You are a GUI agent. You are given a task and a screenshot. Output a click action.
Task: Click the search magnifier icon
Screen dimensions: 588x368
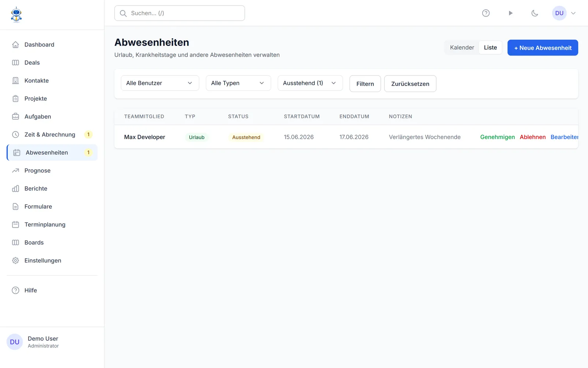(123, 13)
